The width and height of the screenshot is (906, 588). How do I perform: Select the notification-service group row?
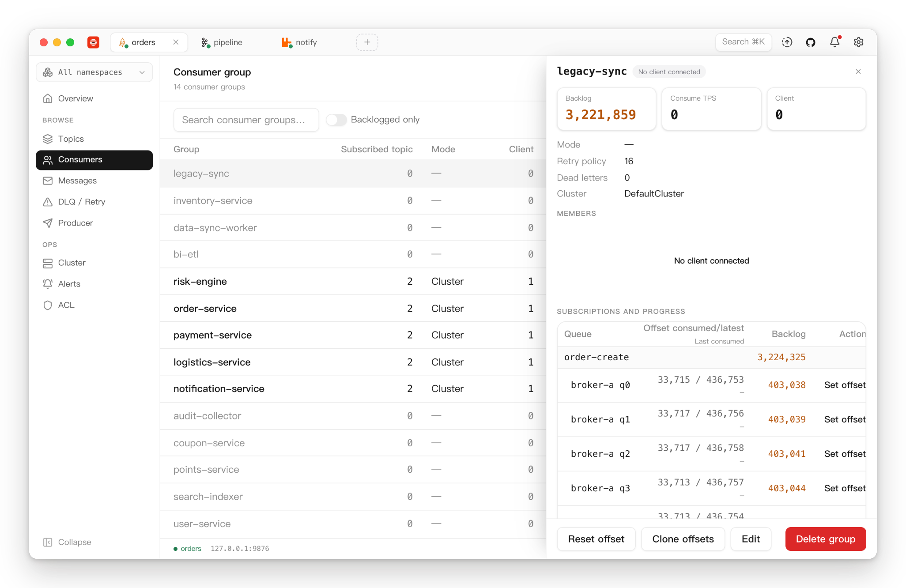point(353,389)
